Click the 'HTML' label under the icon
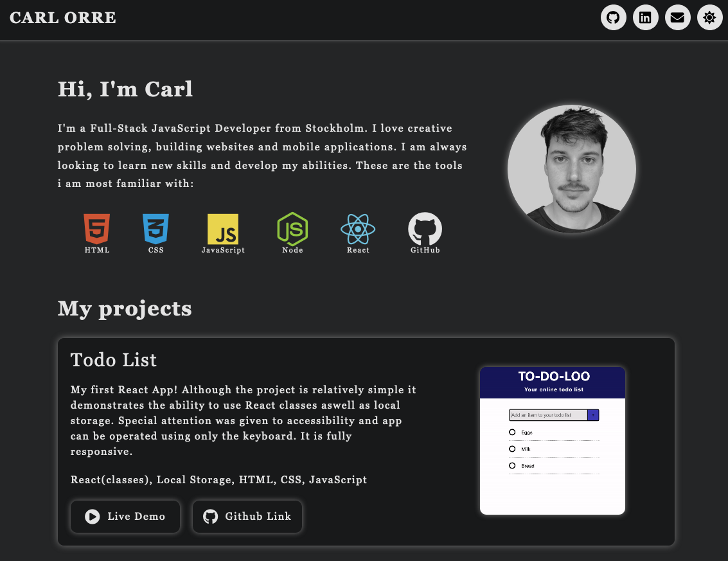Image resolution: width=728 pixels, height=561 pixels. [x=97, y=250]
